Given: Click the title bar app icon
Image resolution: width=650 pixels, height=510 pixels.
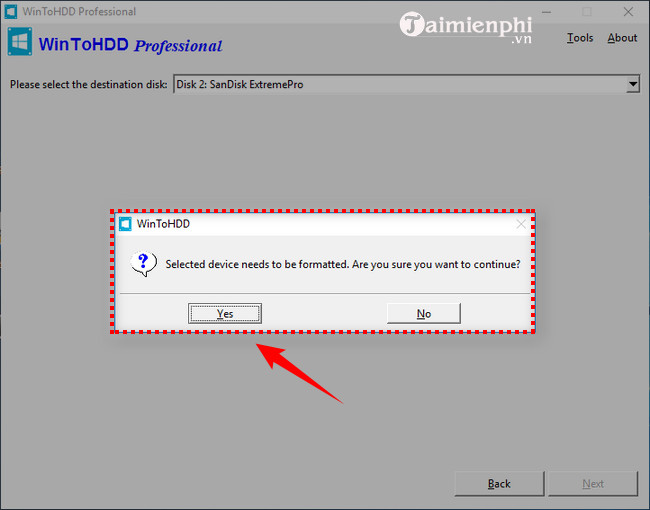Looking at the screenshot, I should pos(10,12).
